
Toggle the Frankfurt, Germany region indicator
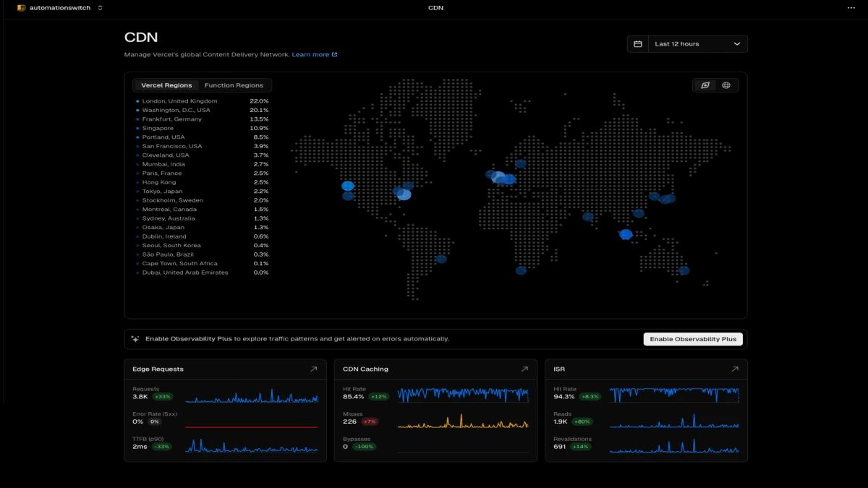tap(137, 119)
